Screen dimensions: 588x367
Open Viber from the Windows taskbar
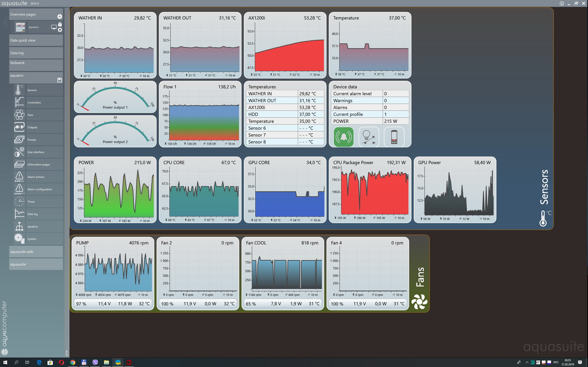click(x=95, y=362)
